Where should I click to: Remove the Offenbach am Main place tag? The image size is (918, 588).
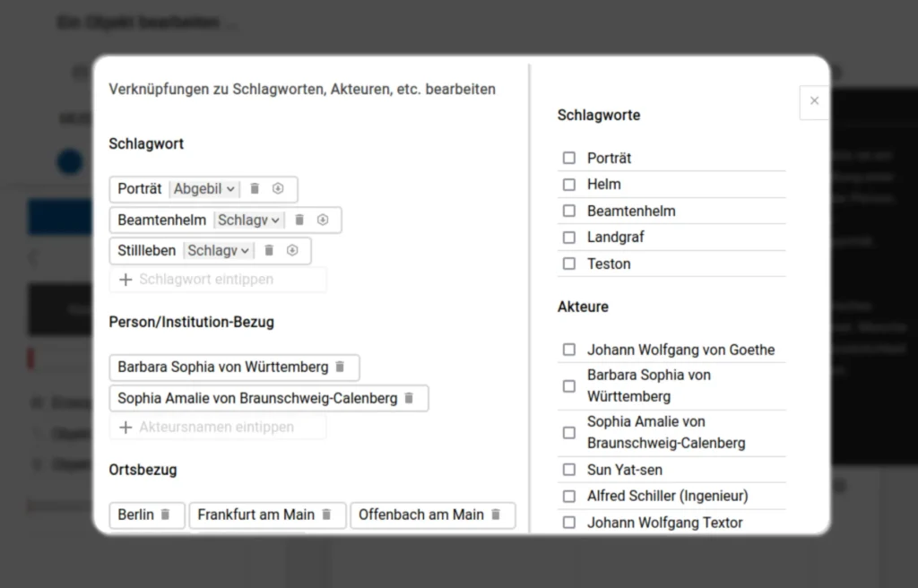tap(495, 514)
